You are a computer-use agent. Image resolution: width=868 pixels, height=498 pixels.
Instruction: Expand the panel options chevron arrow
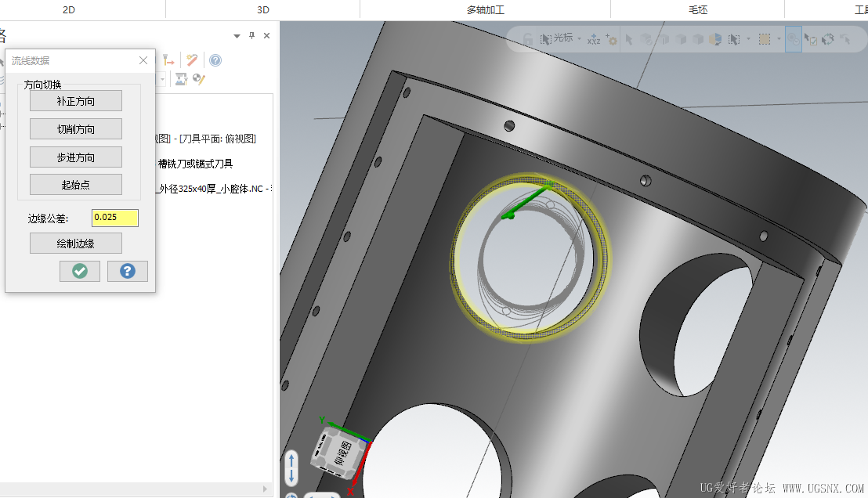coord(236,35)
